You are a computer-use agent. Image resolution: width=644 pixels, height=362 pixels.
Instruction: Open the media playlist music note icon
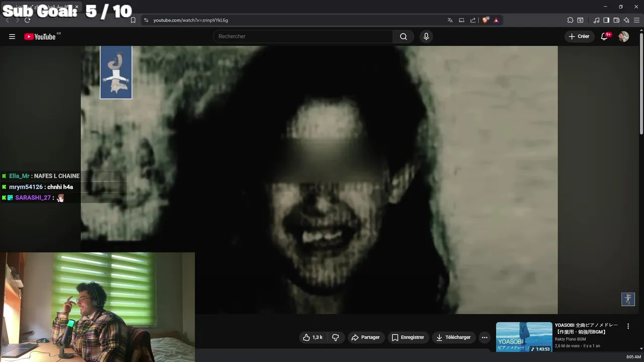click(x=596, y=20)
